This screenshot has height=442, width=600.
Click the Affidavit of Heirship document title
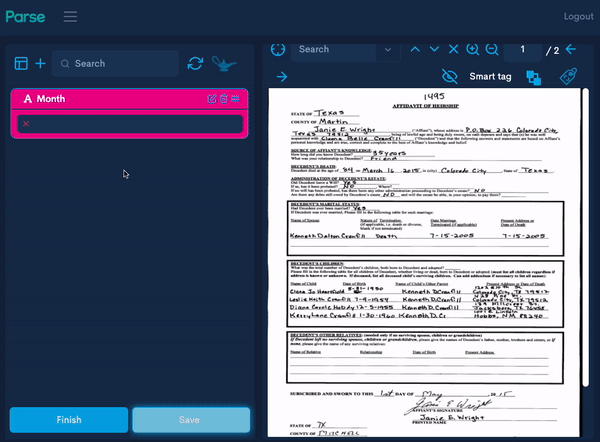pyautogui.click(x=426, y=106)
